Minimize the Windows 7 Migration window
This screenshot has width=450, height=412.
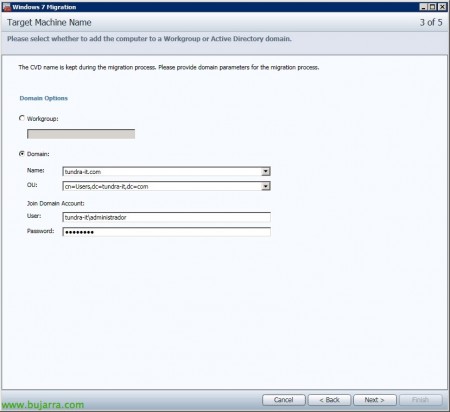(423, 7)
